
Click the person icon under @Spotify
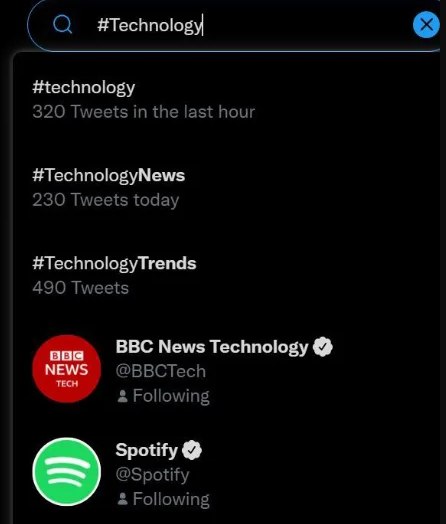123,499
